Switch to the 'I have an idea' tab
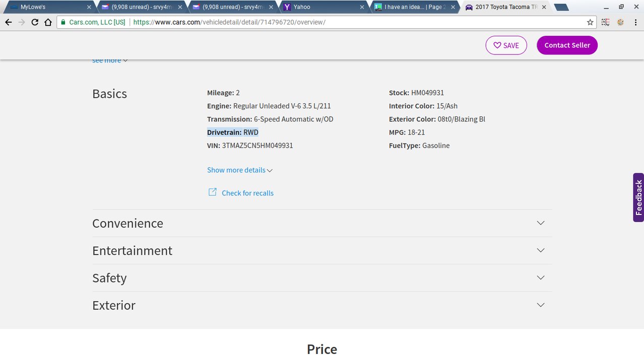This screenshot has width=644, height=362. click(x=414, y=7)
